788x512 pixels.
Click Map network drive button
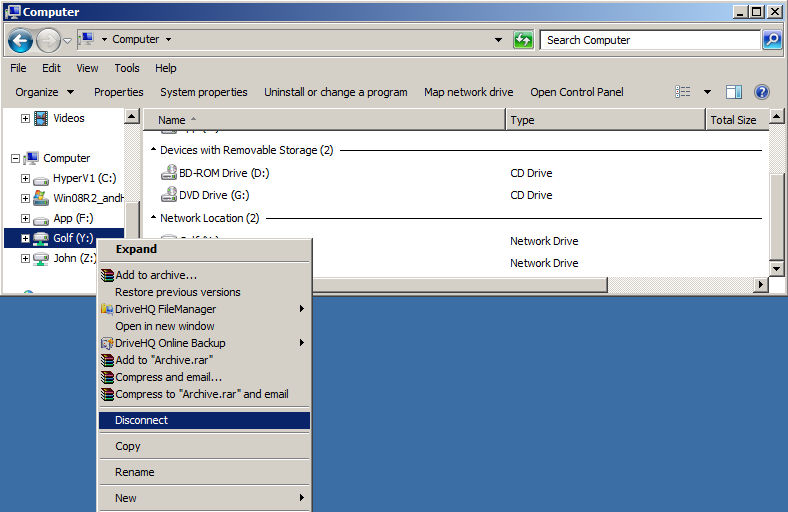point(468,92)
